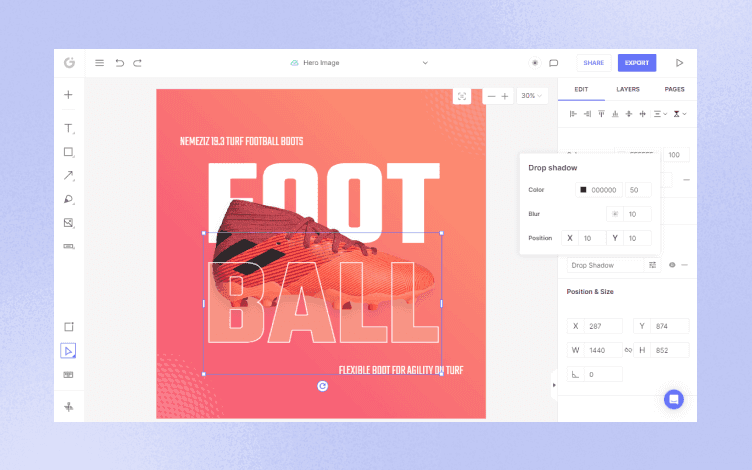Click the black drop shadow color swatch

pyautogui.click(x=583, y=190)
